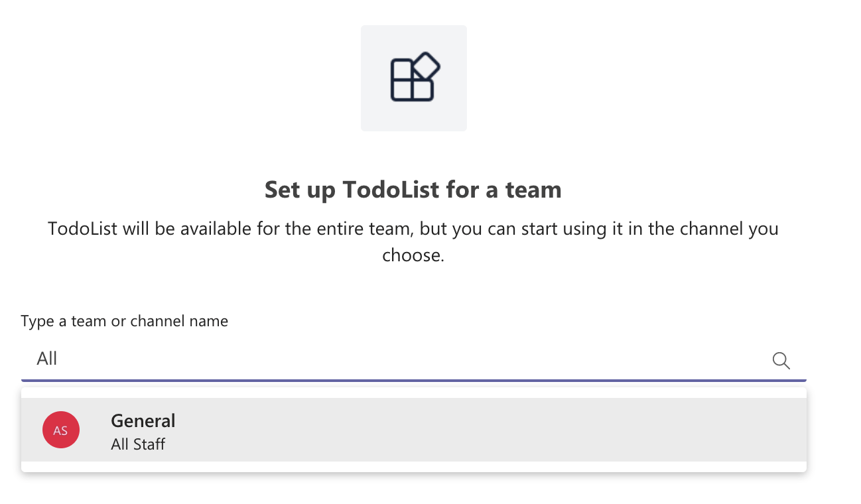The height and width of the screenshot is (504, 861).
Task: Click the All Staff team name
Action: click(x=138, y=444)
